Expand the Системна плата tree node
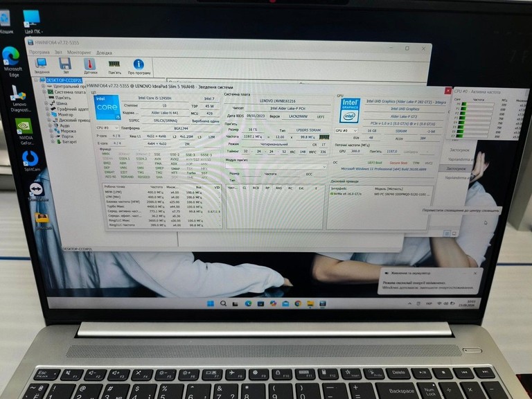 [44, 92]
